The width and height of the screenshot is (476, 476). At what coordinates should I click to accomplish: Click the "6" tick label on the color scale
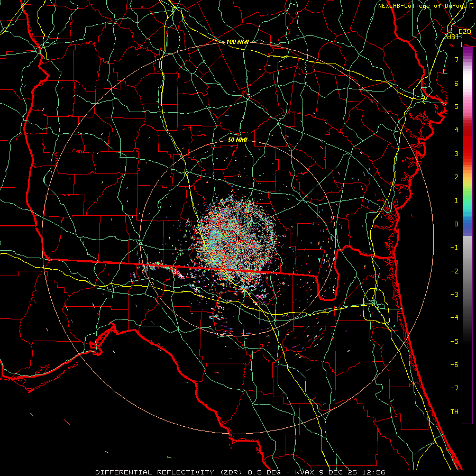(456, 83)
